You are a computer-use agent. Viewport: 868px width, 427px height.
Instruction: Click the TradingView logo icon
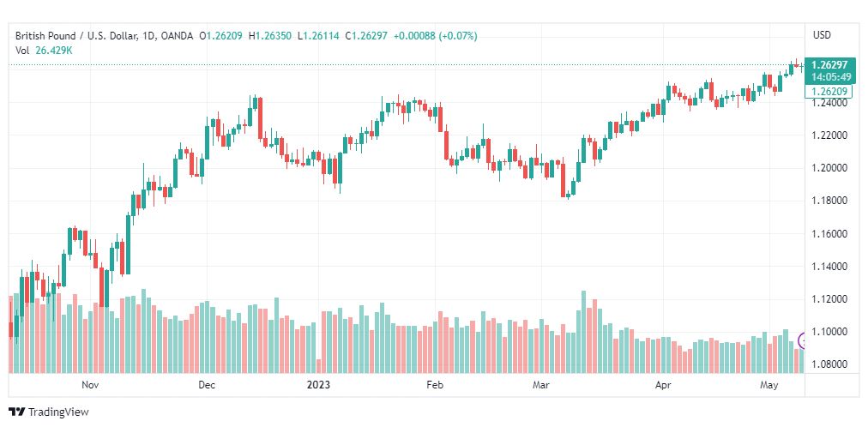click(17, 412)
